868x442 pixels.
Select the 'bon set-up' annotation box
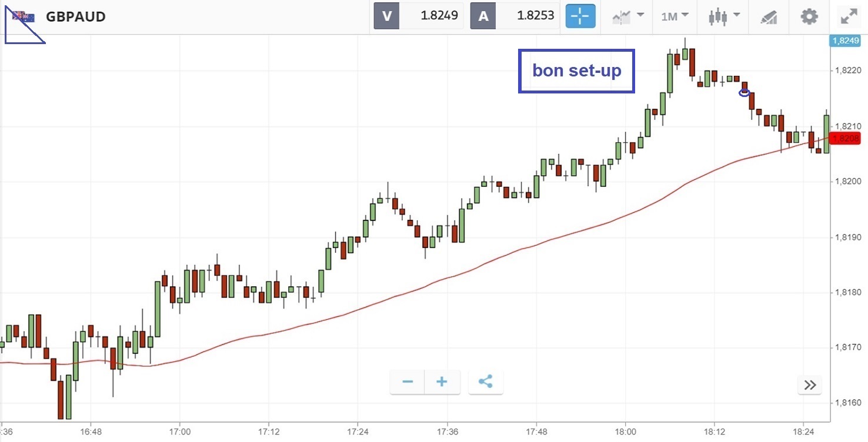(x=576, y=71)
